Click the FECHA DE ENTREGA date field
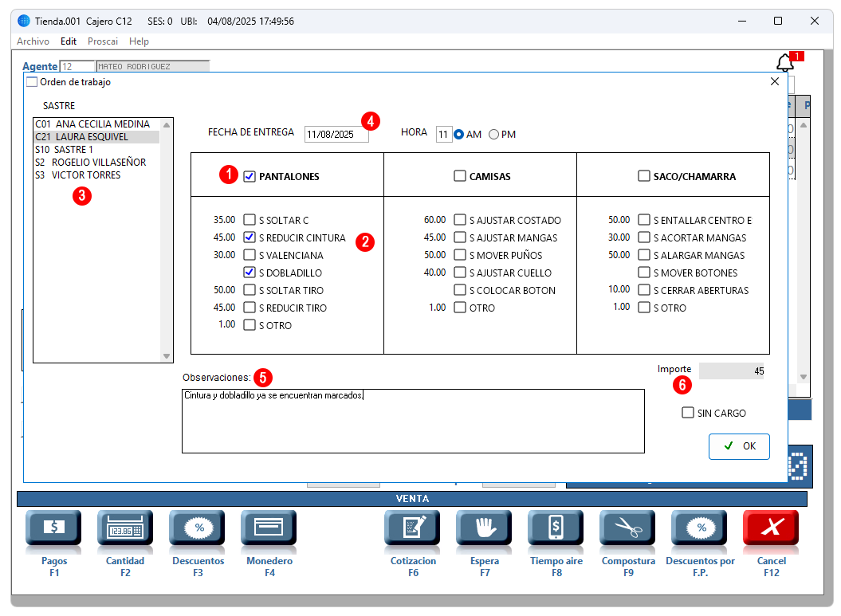 coord(336,134)
